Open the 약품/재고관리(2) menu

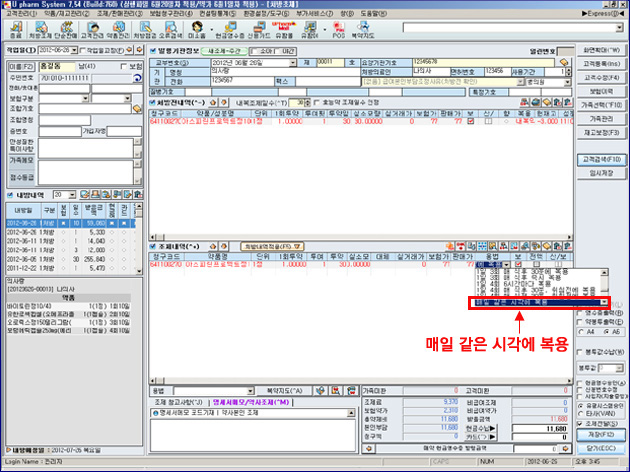67,14
